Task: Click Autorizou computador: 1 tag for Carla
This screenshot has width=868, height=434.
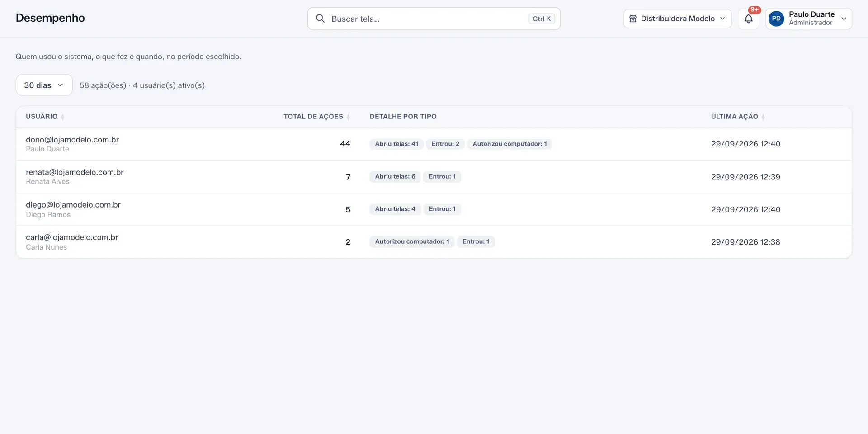Action: pos(412,241)
